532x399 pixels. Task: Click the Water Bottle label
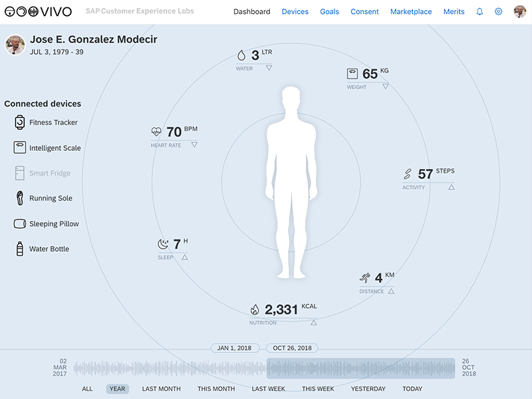49,249
